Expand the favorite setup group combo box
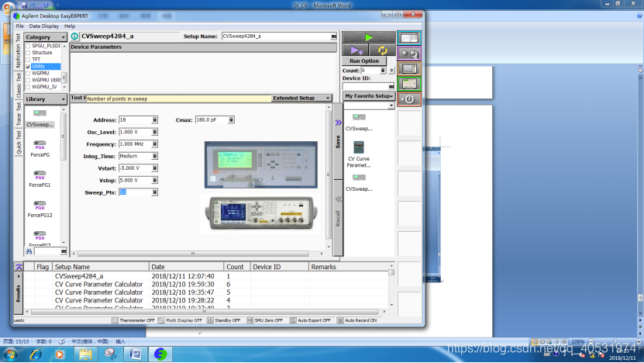644x363 pixels. click(x=391, y=105)
